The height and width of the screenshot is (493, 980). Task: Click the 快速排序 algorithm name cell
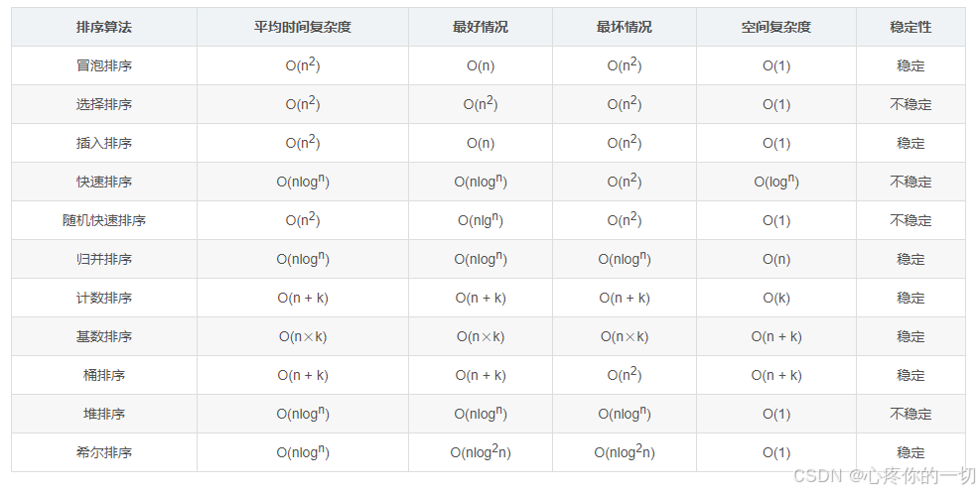[x=103, y=182]
